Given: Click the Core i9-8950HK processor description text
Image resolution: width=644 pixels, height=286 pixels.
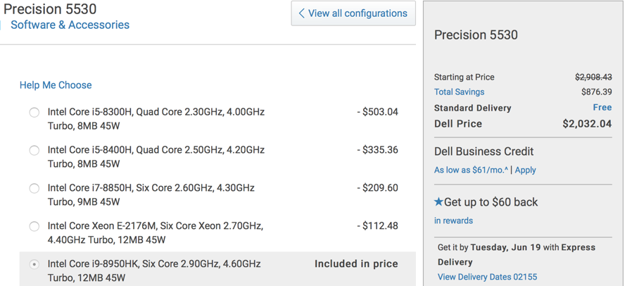Looking at the screenshot, I should (154, 271).
